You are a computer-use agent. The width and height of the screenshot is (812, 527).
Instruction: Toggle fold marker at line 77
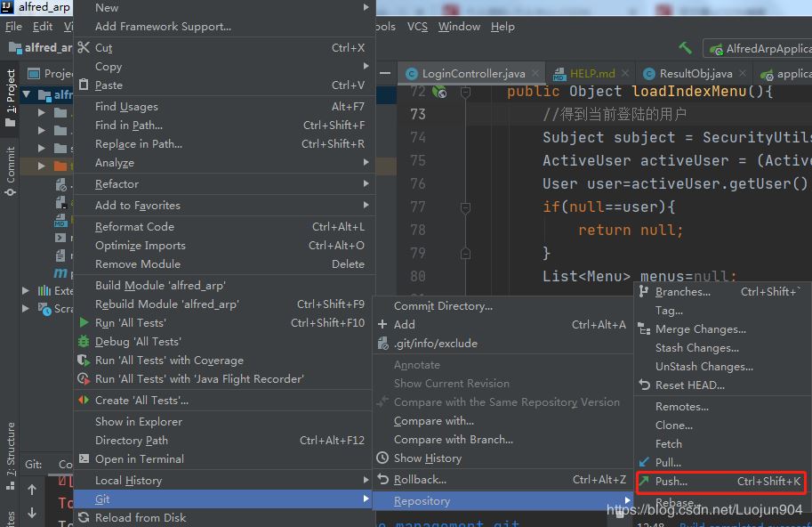pos(465,207)
